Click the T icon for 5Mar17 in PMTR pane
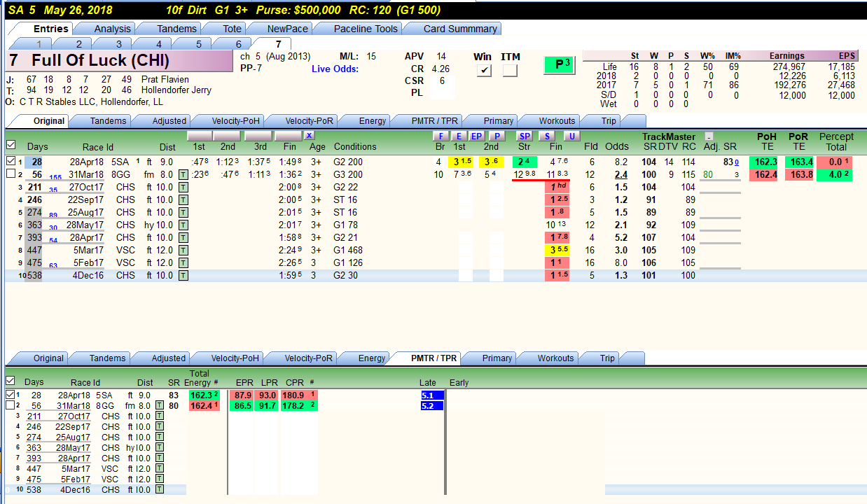The width and height of the screenshot is (867, 504). click(x=160, y=469)
